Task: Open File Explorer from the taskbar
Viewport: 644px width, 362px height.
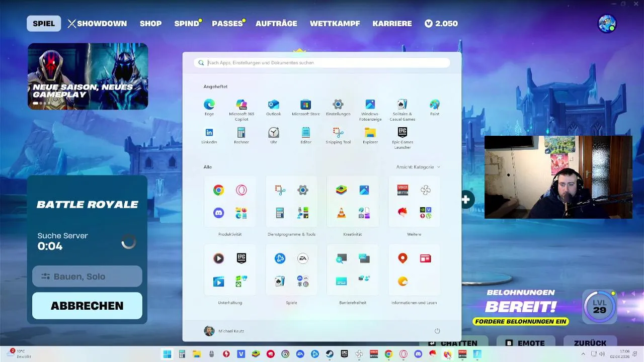Action: (197, 354)
